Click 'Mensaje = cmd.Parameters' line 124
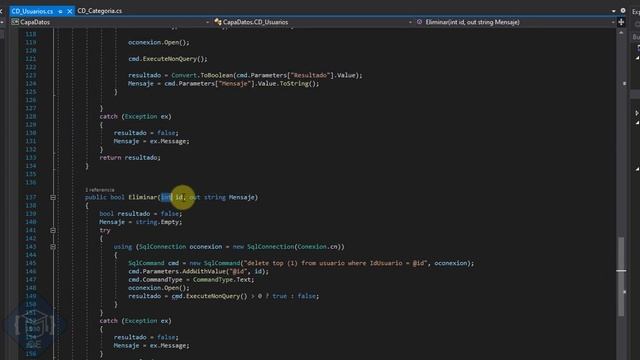640x360 pixels. click(x=172, y=84)
